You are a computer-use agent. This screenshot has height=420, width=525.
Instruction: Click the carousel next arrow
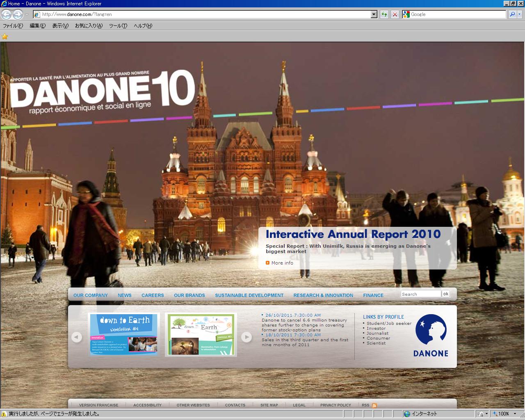point(246,337)
